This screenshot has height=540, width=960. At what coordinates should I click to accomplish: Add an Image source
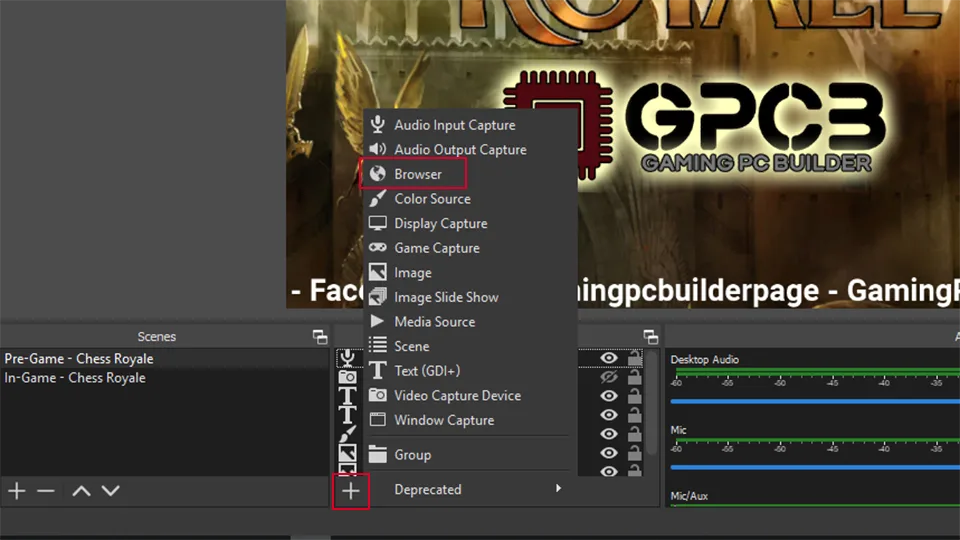click(470, 272)
